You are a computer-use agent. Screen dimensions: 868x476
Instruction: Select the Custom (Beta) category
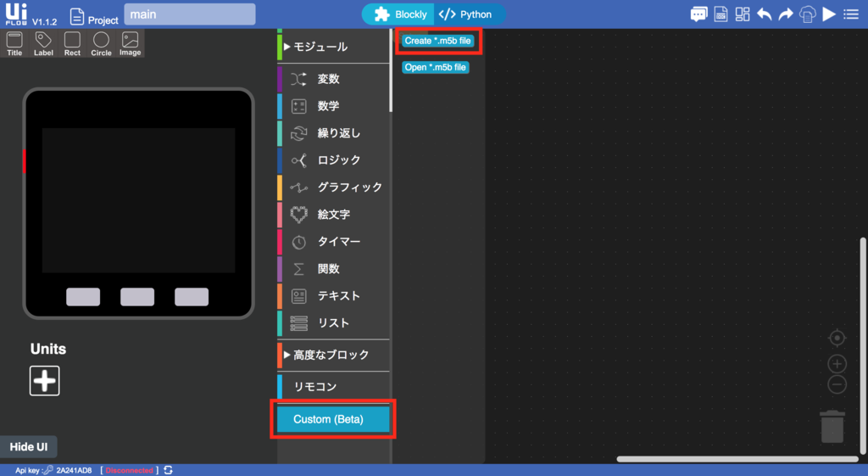pos(333,419)
